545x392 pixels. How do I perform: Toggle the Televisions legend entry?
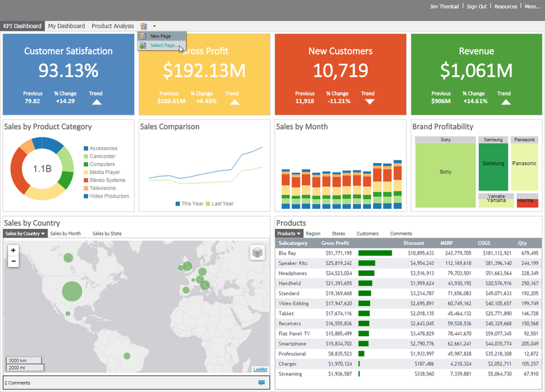99,188
